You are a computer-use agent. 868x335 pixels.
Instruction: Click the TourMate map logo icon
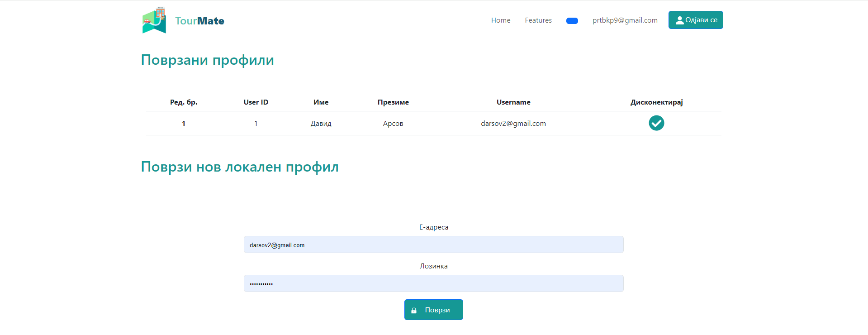coord(154,20)
